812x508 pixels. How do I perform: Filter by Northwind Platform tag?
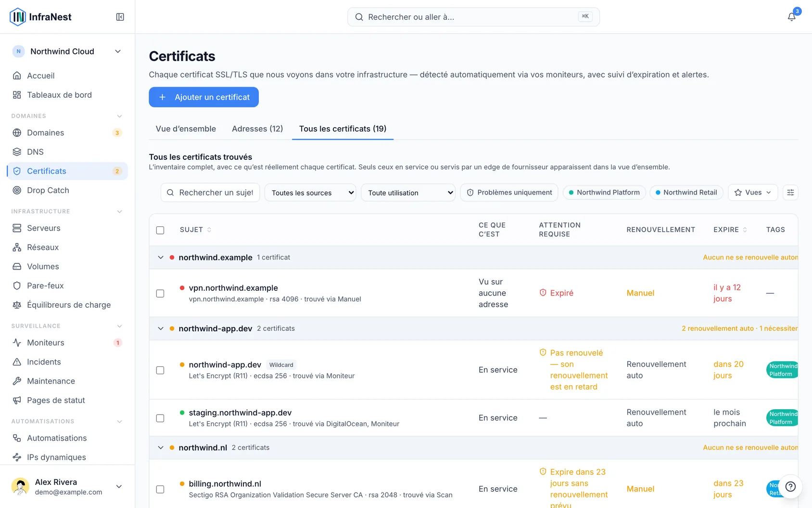pyautogui.click(x=604, y=193)
